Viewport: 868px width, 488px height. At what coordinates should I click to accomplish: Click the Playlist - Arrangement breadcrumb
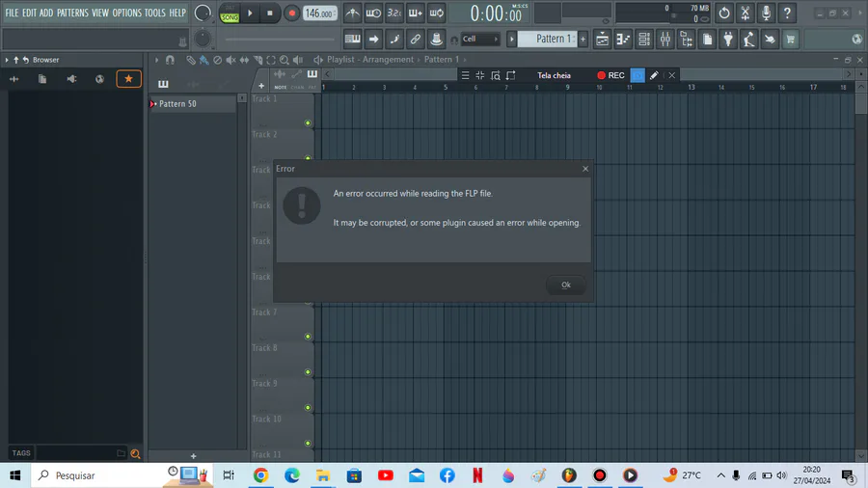click(370, 59)
